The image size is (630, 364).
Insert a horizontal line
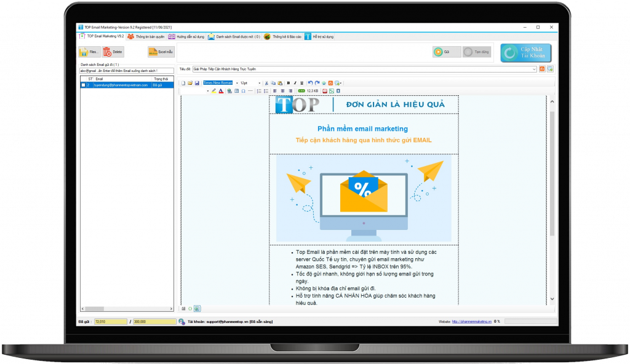click(x=250, y=91)
